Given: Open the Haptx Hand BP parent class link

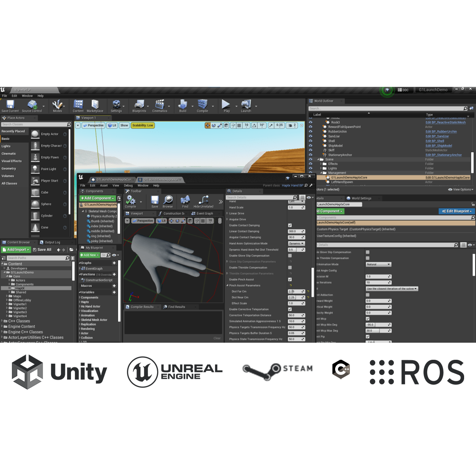Looking at the screenshot, I should (x=293, y=185).
